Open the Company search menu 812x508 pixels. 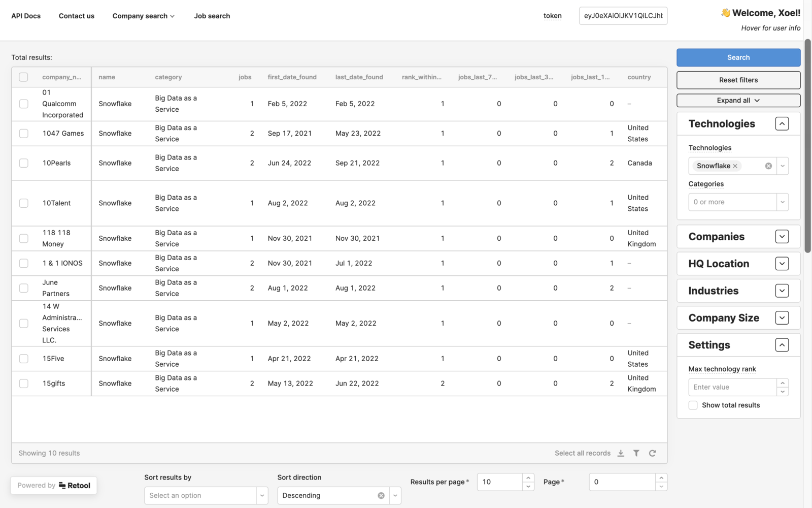coord(144,16)
